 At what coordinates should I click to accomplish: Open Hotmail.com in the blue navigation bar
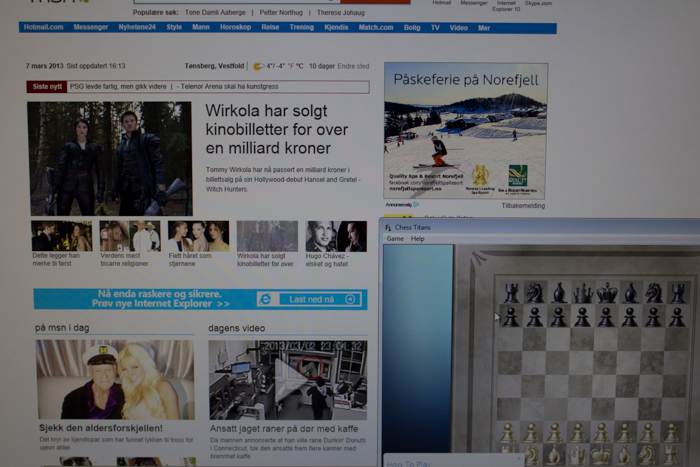(43, 27)
